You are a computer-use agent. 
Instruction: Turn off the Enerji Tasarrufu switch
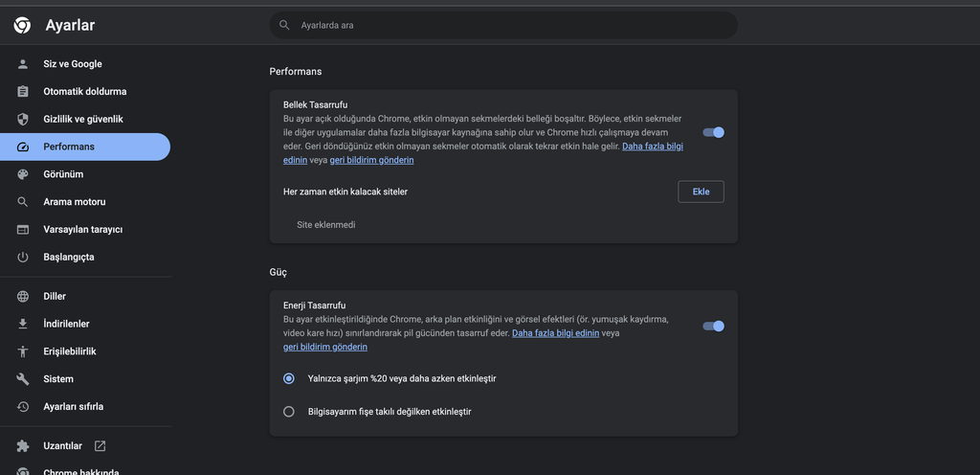[713, 327]
